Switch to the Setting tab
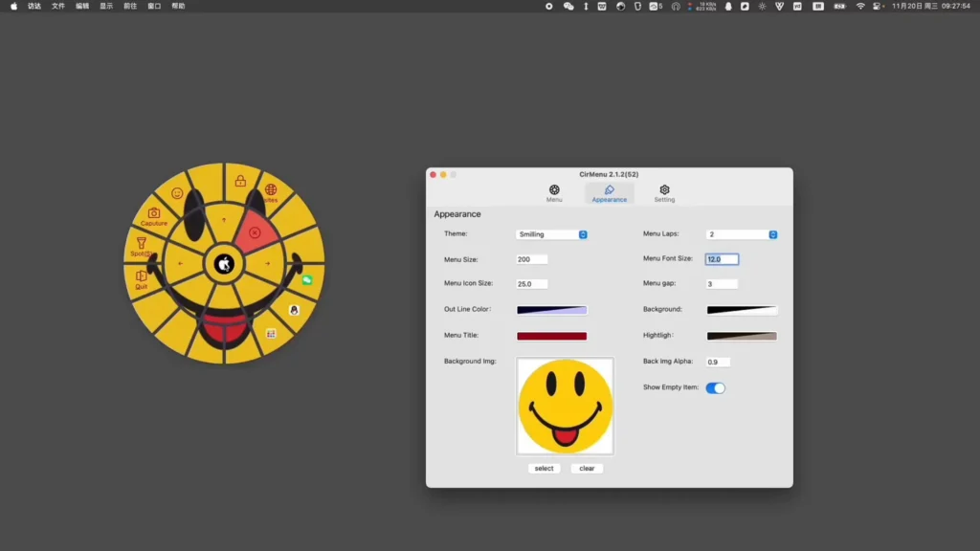This screenshot has width=980, height=551. pyautogui.click(x=664, y=192)
